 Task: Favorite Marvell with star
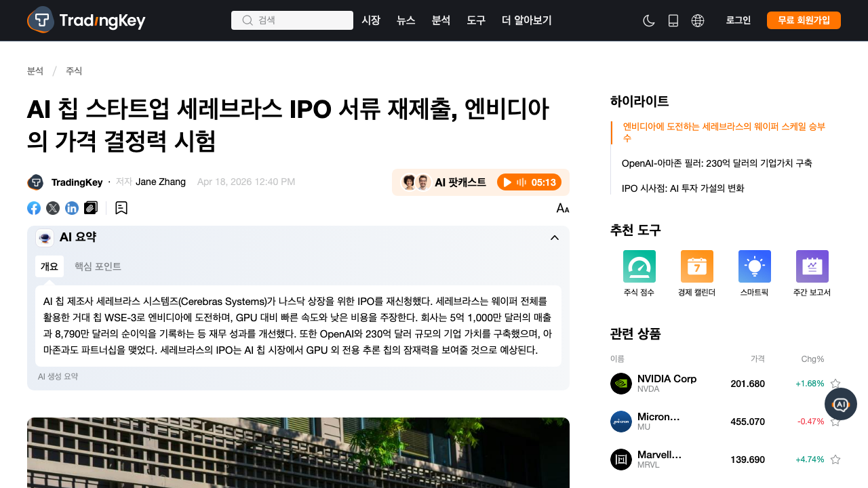pyautogui.click(x=835, y=460)
